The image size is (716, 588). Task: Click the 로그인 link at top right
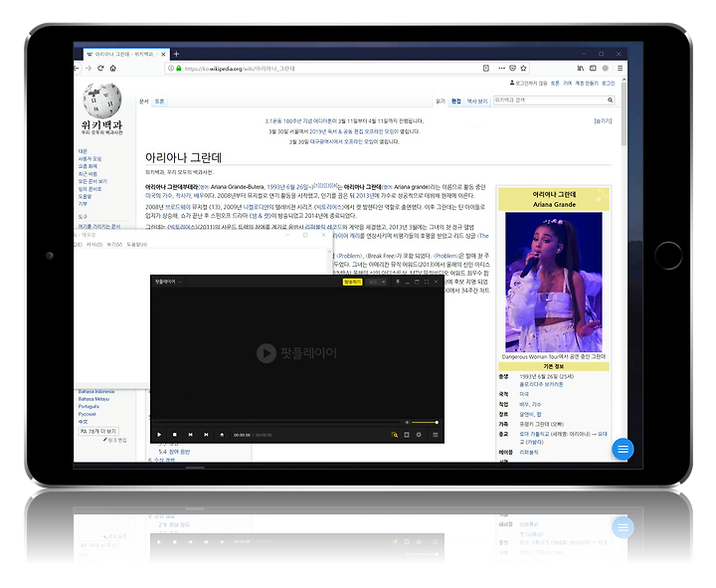609,84
